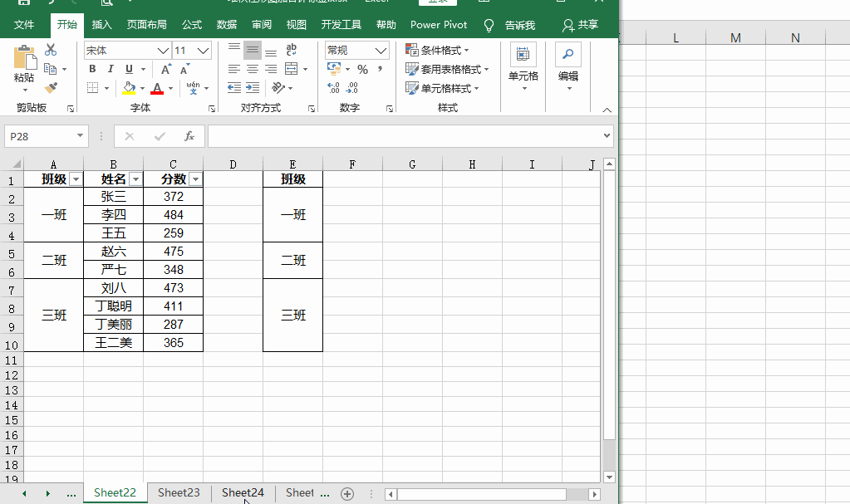Switch to Page Layout (页面布局) tab
This screenshot has height=504, width=850.
tap(146, 25)
